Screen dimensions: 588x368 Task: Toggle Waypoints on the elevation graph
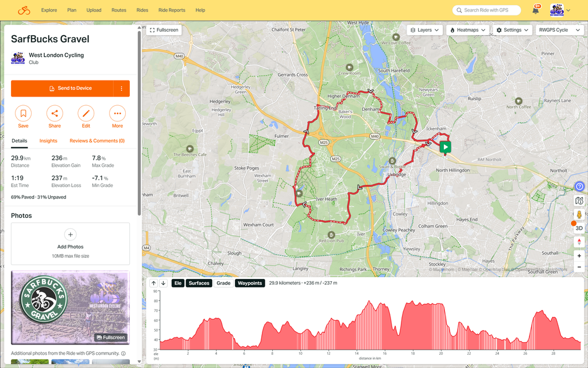(250, 283)
